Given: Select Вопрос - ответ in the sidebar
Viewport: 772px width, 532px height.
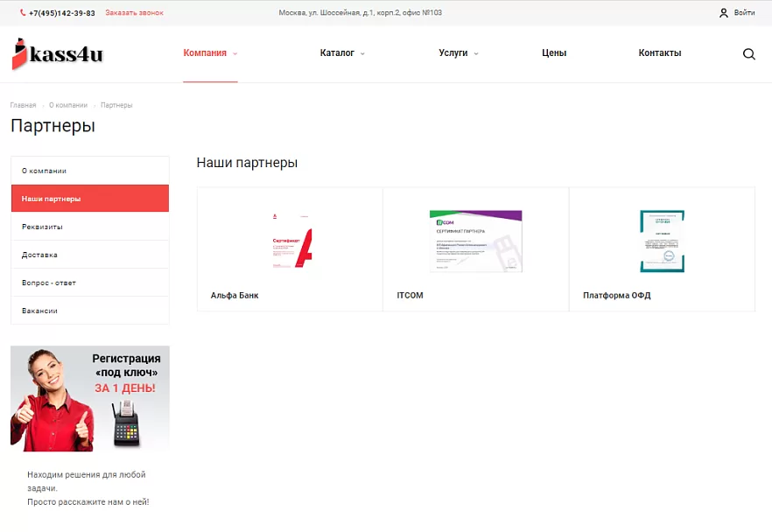Looking at the screenshot, I should pos(90,283).
